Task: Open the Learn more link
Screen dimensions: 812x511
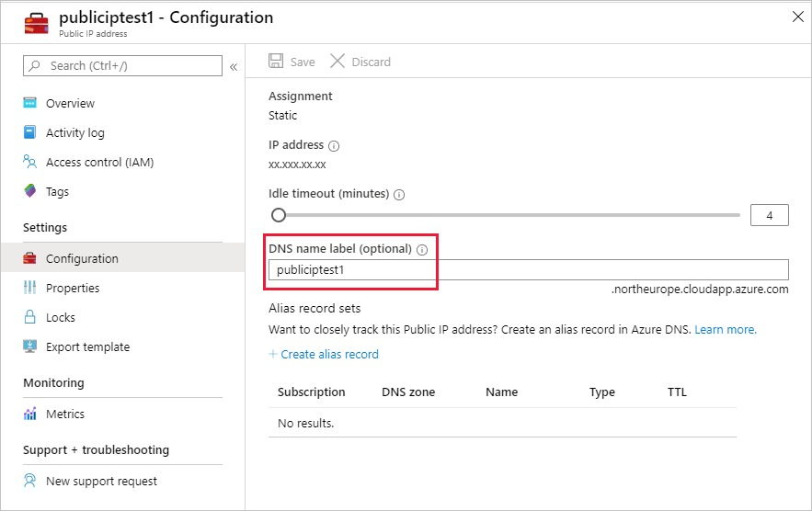Action: tap(726, 329)
